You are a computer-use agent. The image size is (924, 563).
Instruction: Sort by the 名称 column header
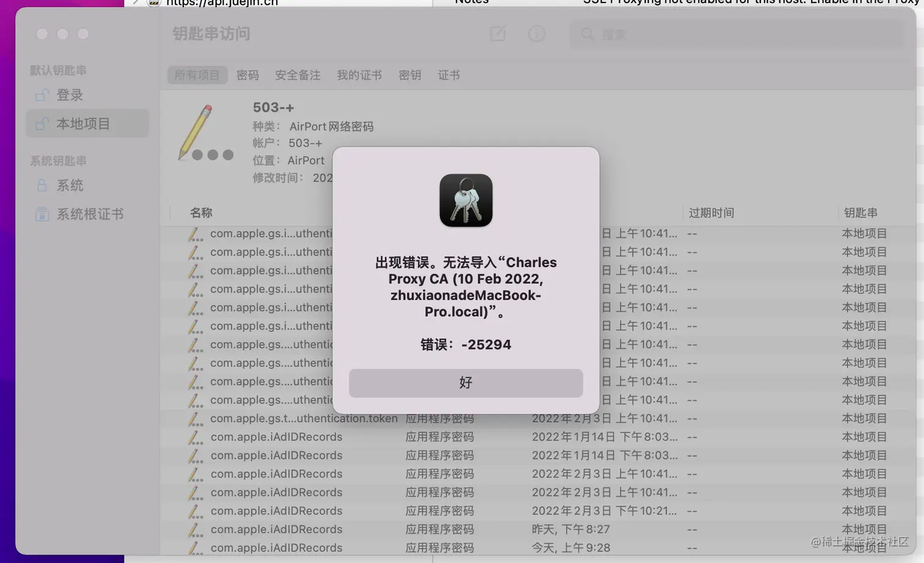point(201,213)
